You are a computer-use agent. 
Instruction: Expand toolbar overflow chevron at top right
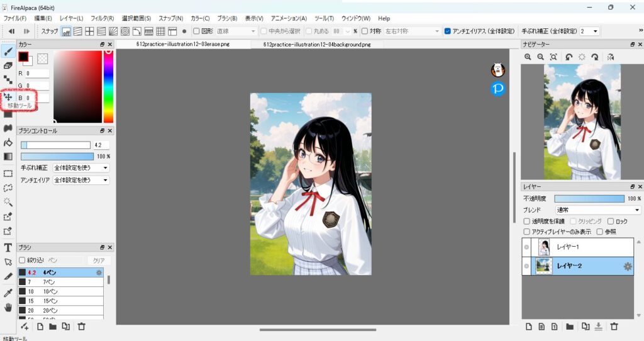tap(641, 30)
